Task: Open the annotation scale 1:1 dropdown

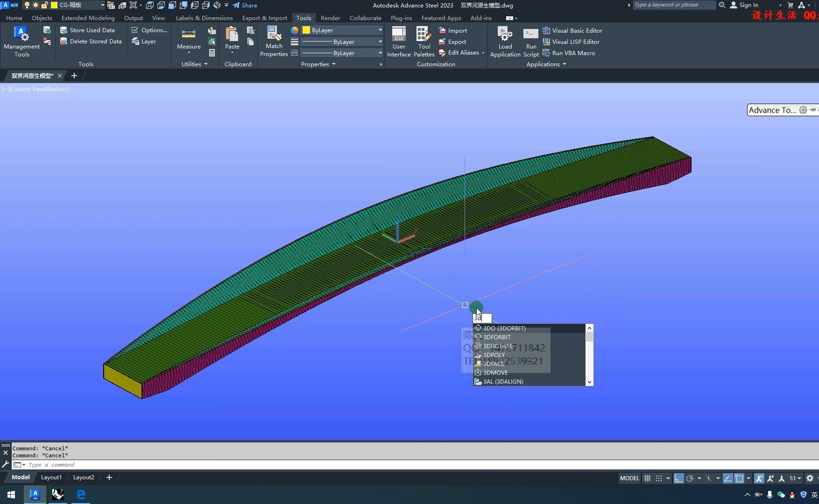Action: click(795, 478)
